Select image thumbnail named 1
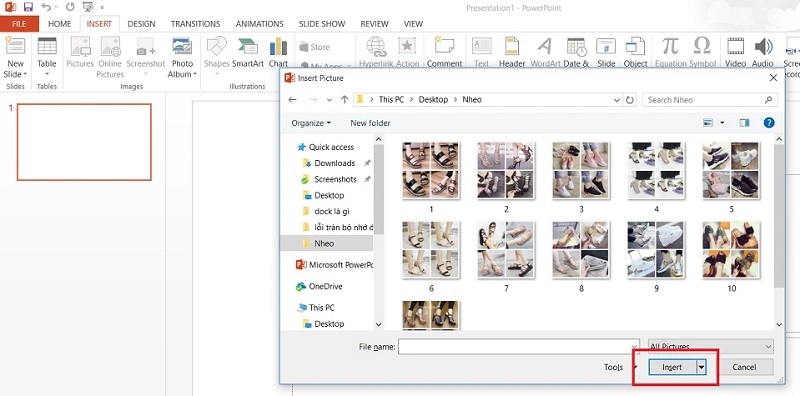The image size is (800, 396). 431,177
